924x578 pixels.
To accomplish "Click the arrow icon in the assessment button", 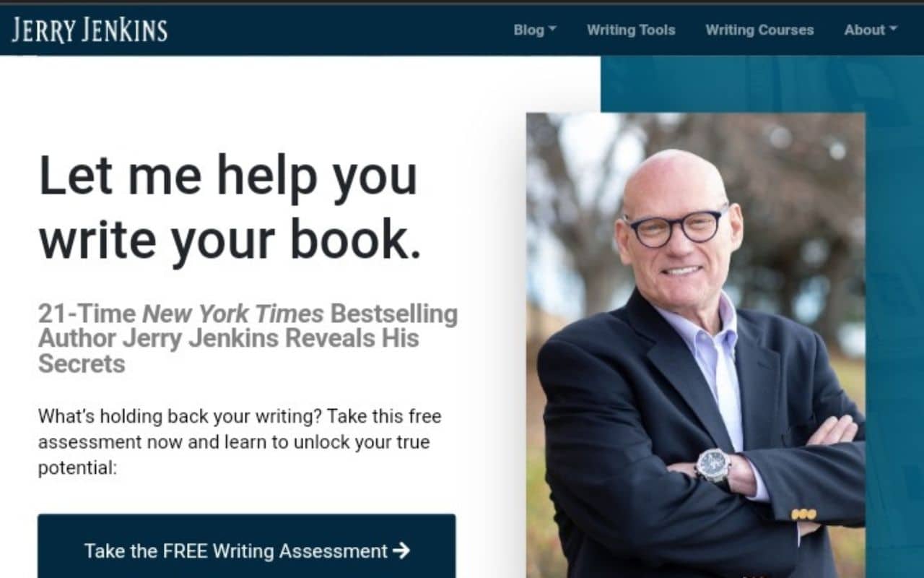I will [x=401, y=551].
